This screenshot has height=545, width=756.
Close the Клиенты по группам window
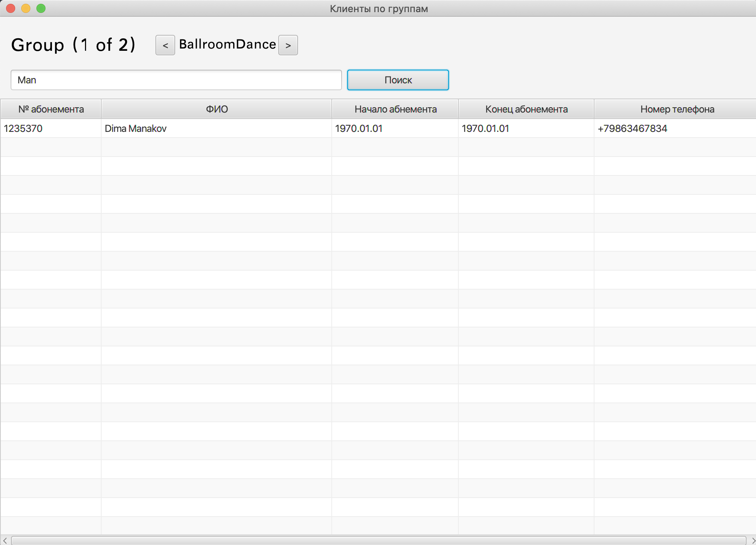click(x=11, y=8)
